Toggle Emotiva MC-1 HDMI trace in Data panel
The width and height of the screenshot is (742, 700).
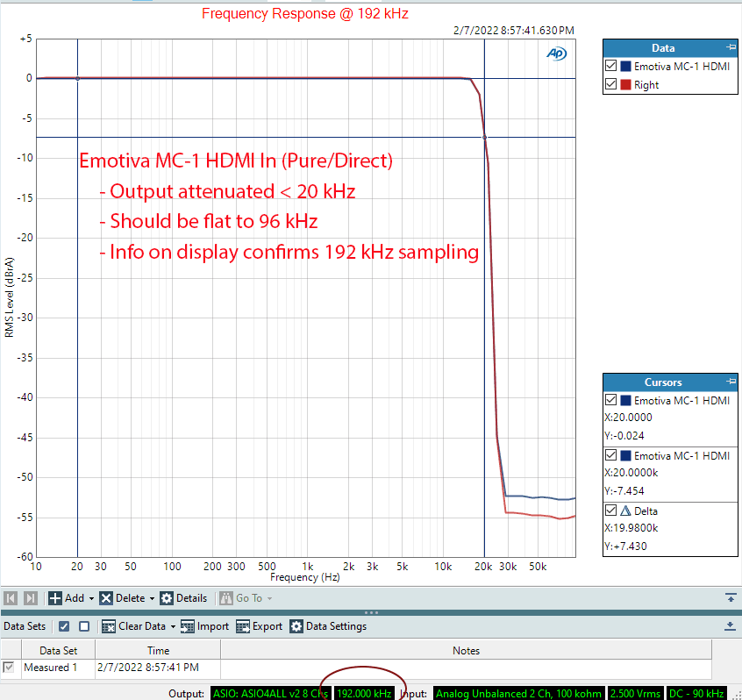(x=611, y=66)
